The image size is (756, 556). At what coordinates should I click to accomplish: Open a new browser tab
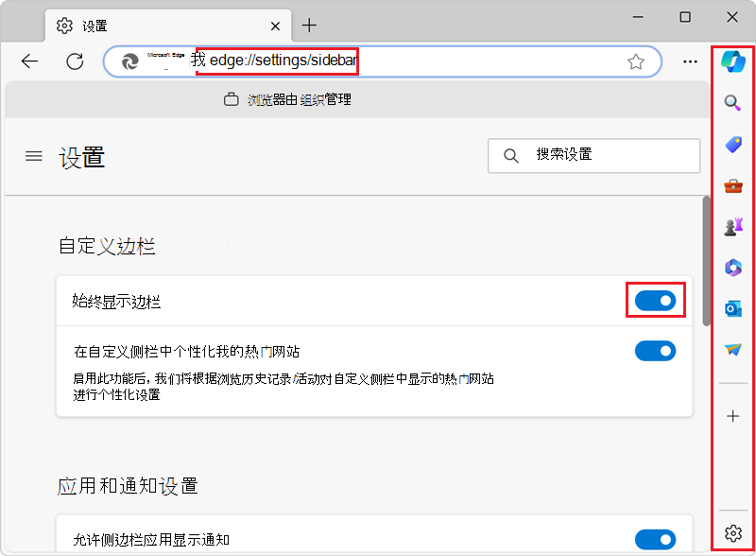[x=309, y=26]
